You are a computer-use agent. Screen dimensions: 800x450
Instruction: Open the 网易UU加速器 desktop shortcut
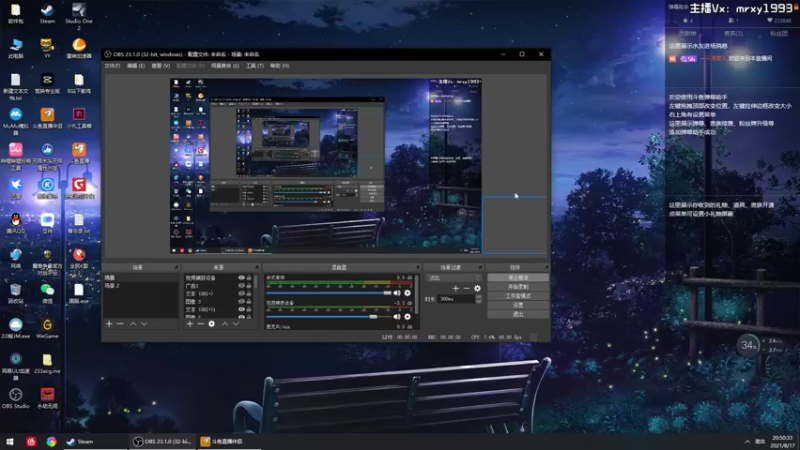tap(15, 365)
